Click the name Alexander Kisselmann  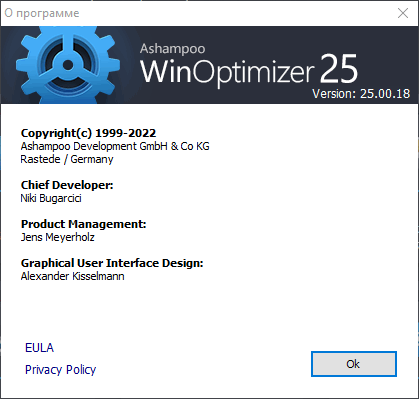point(72,276)
